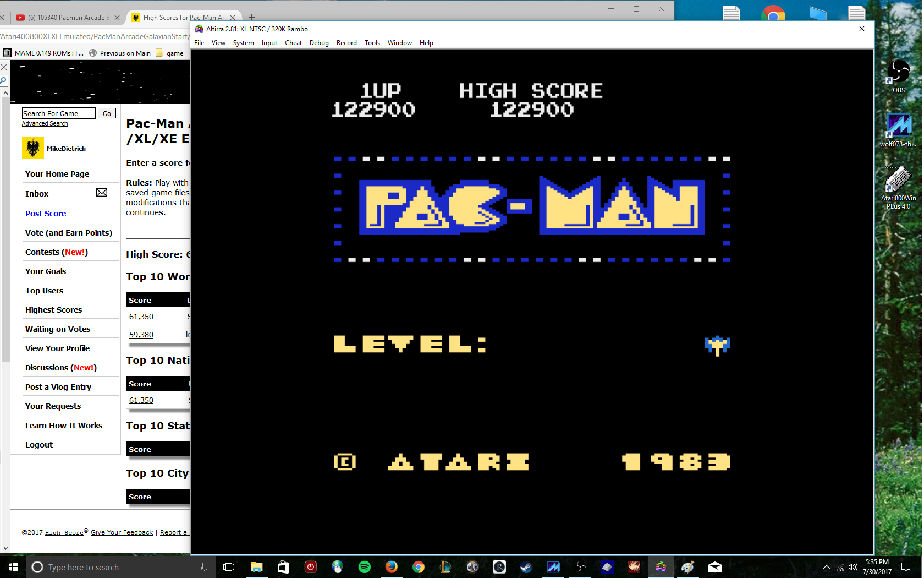Close the High Scores for Pac-Man tab

coord(233,18)
